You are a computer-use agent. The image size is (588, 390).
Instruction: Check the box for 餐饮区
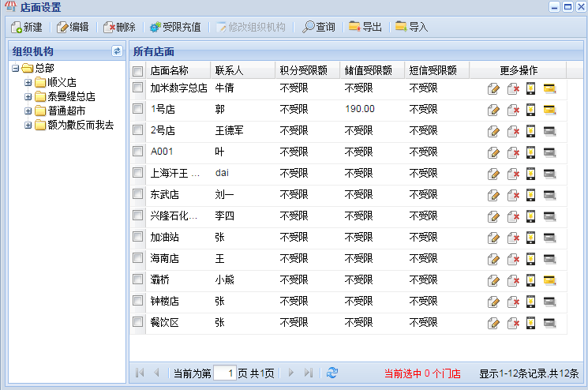point(138,322)
